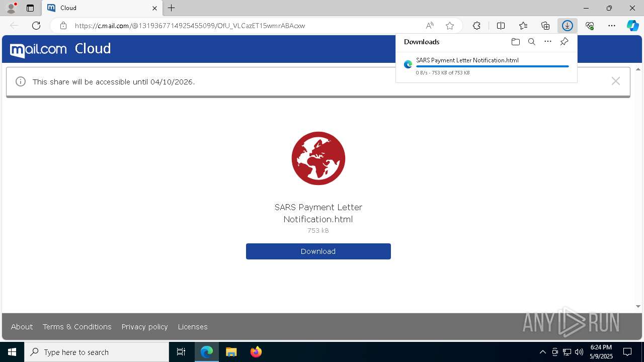Open Collections icon
This screenshot has width=644, height=362.
(x=545, y=26)
